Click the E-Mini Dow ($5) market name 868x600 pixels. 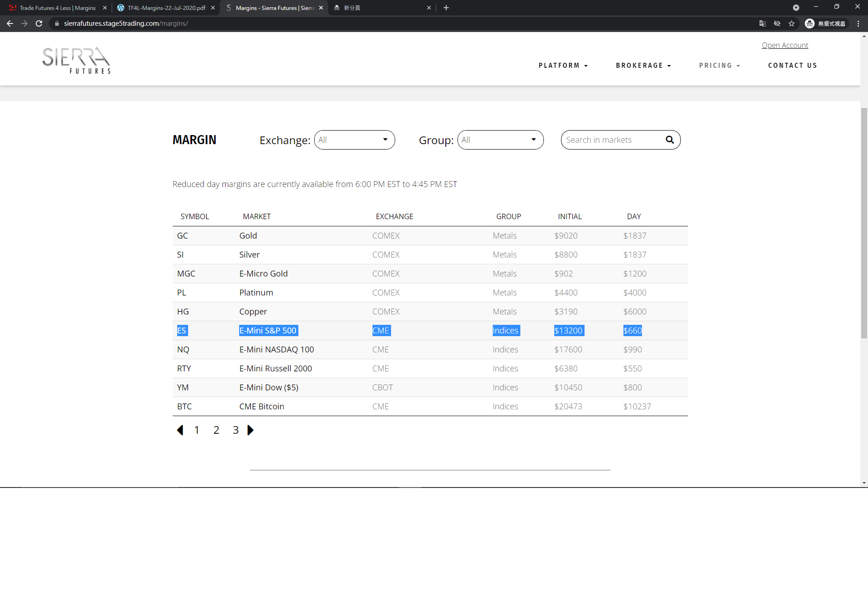pos(269,388)
